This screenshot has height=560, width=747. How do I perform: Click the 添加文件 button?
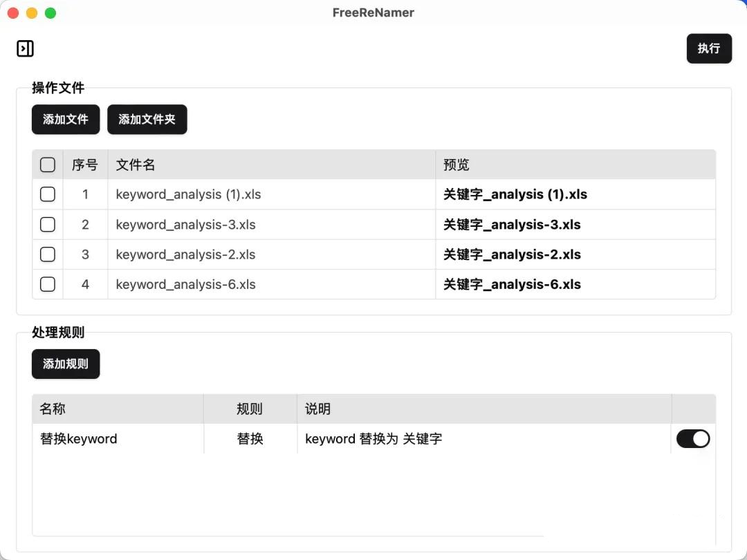(x=66, y=119)
